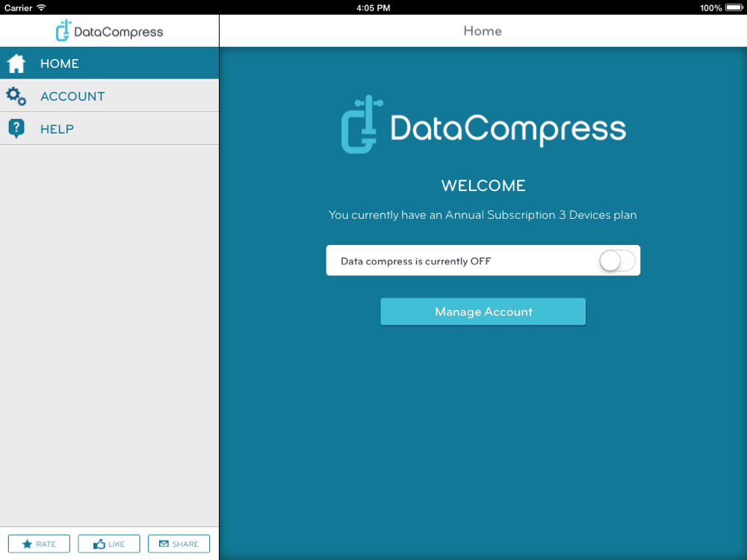Tap the battery icon in status bar
The image size is (747, 560).
coord(734,7)
